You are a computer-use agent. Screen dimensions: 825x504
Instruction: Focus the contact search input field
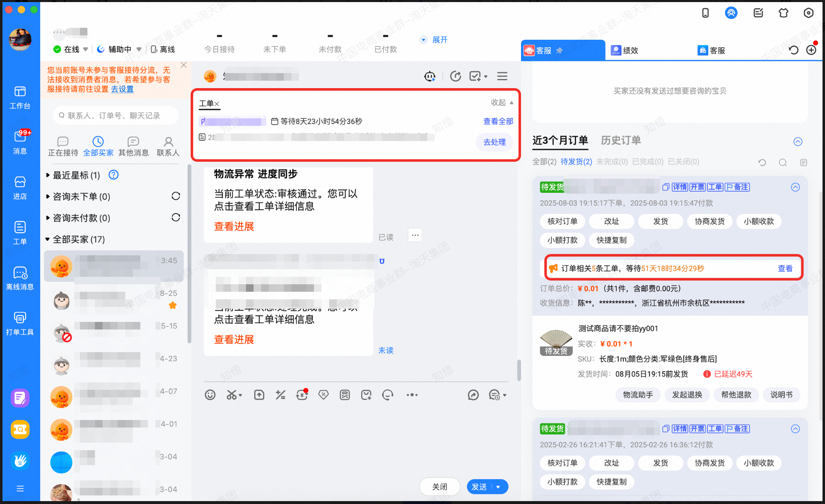(x=116, y=115)
